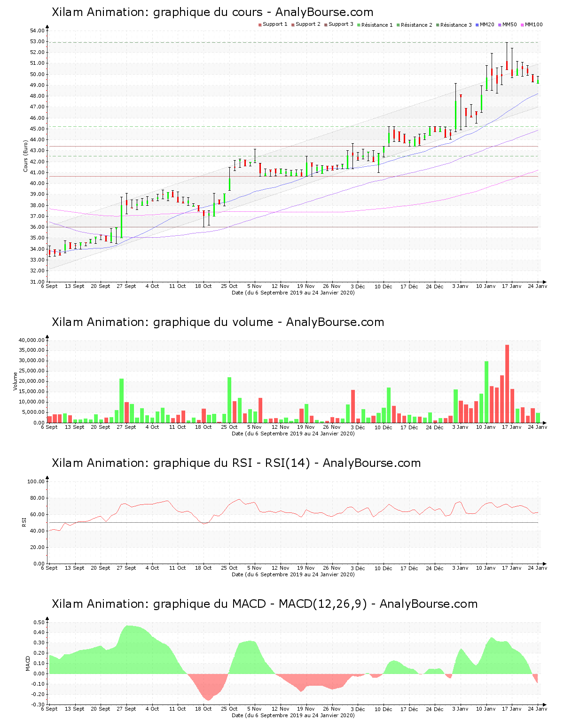The height and width of the screenshot is (728, 564).
Task: Click the tallest green volume bar in January
Action: click(486, 392)
